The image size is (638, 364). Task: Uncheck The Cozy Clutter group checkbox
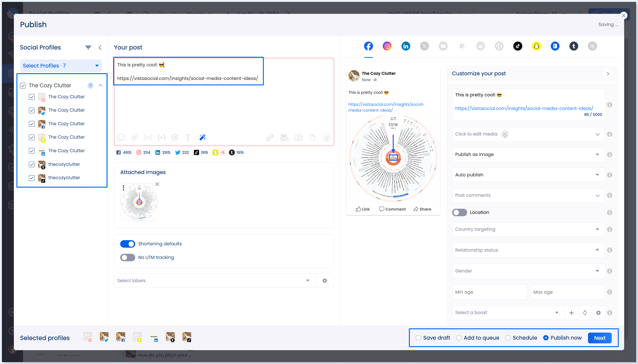23,86
